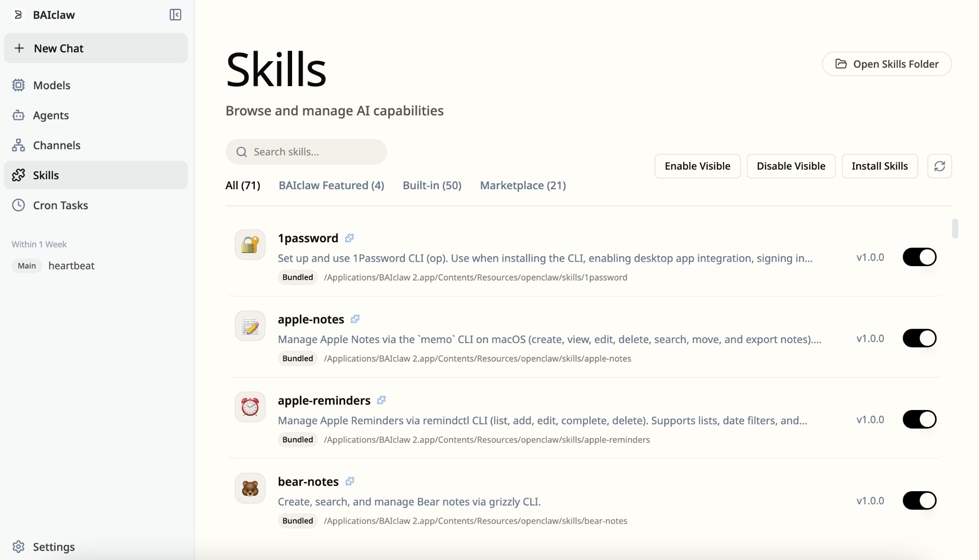Go to Agents robot icon
This screenshot has height=560, width=979.
[18, 115]
